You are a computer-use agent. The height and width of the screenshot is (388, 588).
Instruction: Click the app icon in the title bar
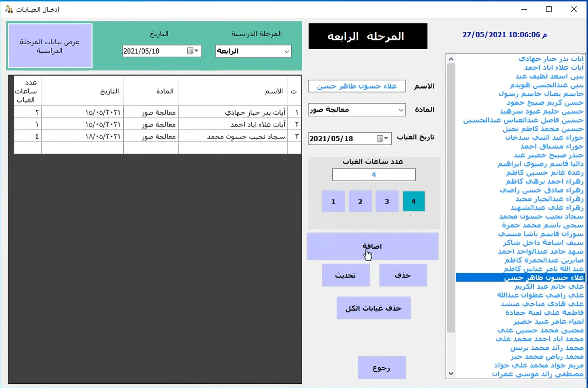tap(8, 9)
